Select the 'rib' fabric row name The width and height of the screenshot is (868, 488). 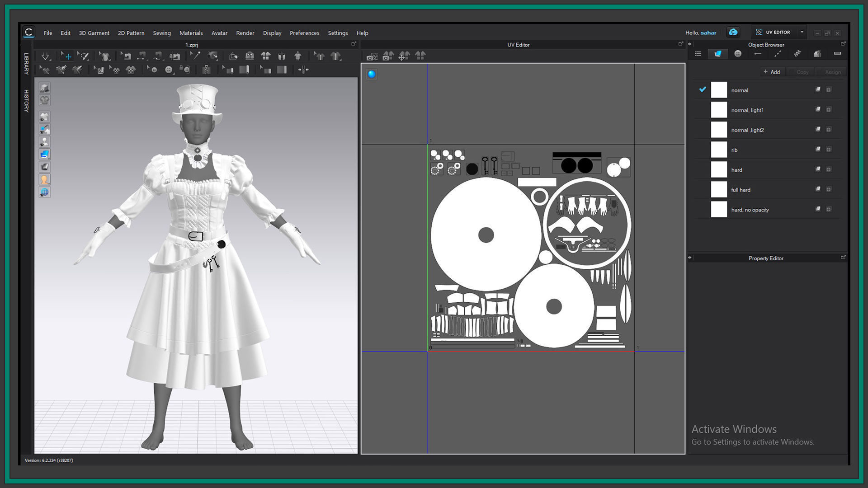click(x=734, y=150)
